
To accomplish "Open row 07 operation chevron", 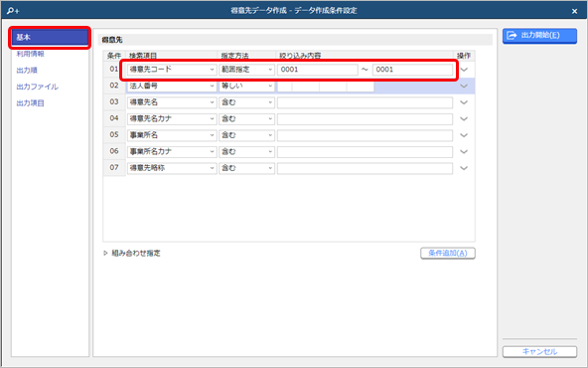I will (x=464, y=168).
